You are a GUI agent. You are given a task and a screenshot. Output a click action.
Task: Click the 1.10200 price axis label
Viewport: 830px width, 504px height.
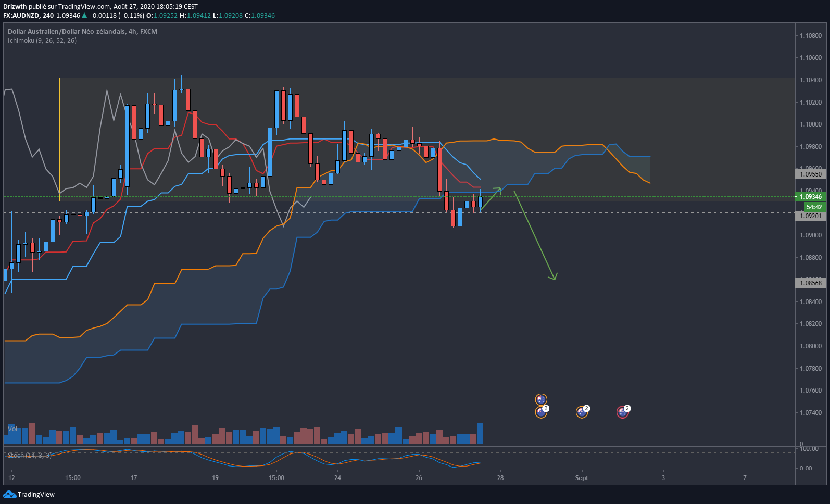coord(811,103)
